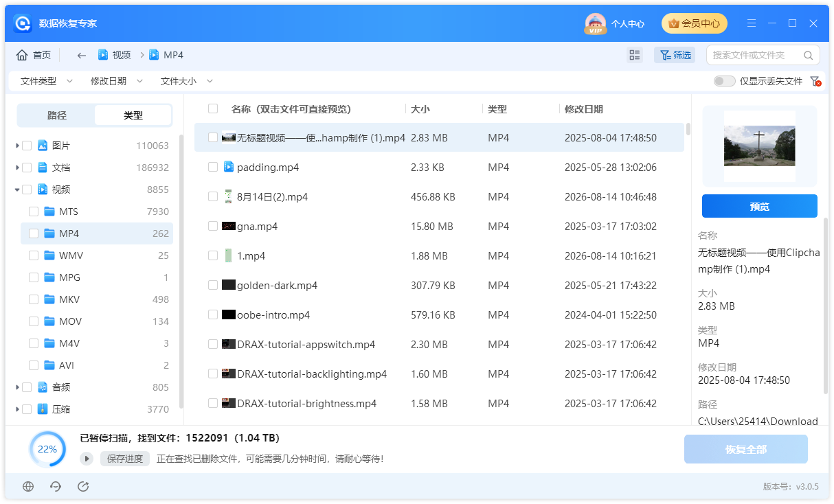The height and width of the screenshot is (504, 834).
Task: Click the MTS folder icon
Action: (x=49, y=211)
